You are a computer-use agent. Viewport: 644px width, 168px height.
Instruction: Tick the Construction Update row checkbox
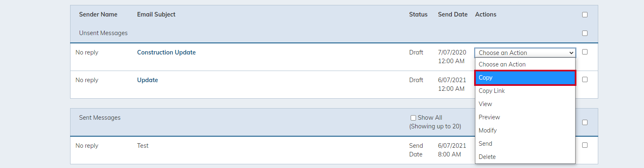(x=585, y=52)
